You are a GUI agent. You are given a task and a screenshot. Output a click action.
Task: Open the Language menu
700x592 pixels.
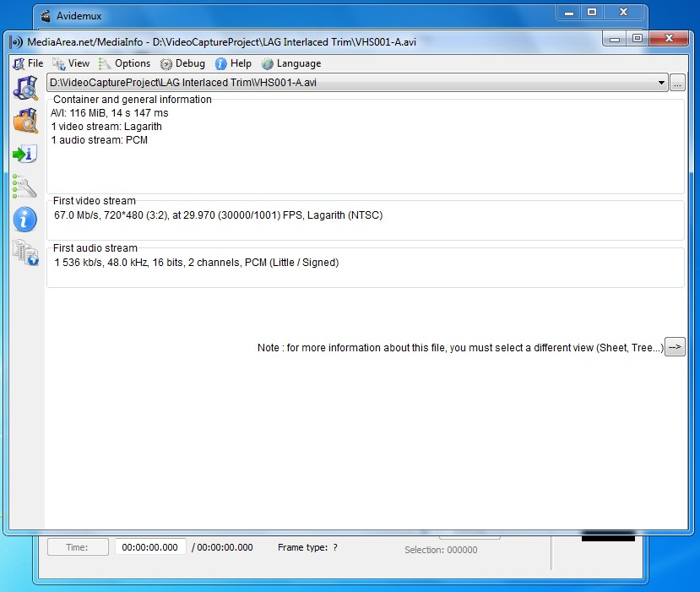pyautogui.click(x=291, y=63)
